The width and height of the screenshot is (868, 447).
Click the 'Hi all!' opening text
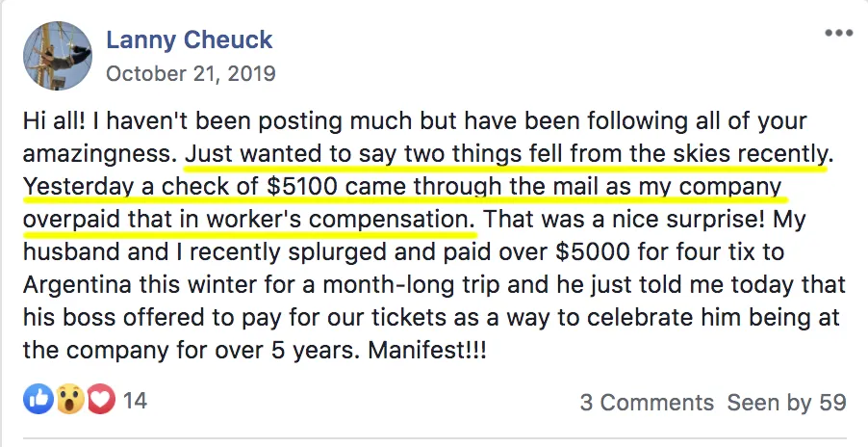55,121
